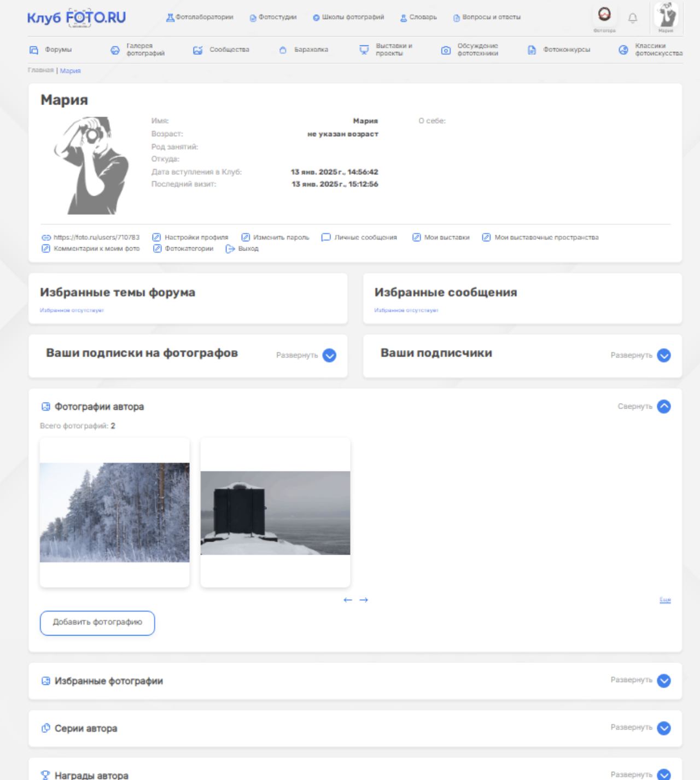Expand the Ваши подписчики section

point(663,356)
